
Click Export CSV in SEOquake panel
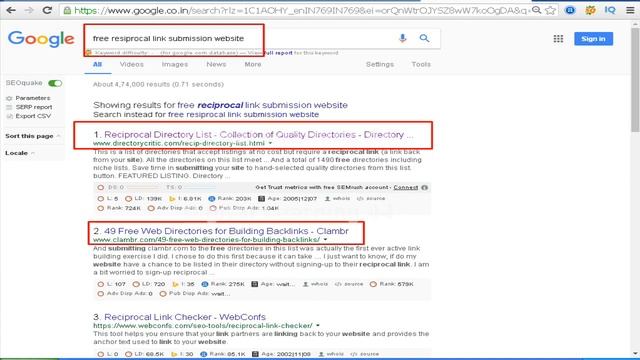[x=33, y=116]
